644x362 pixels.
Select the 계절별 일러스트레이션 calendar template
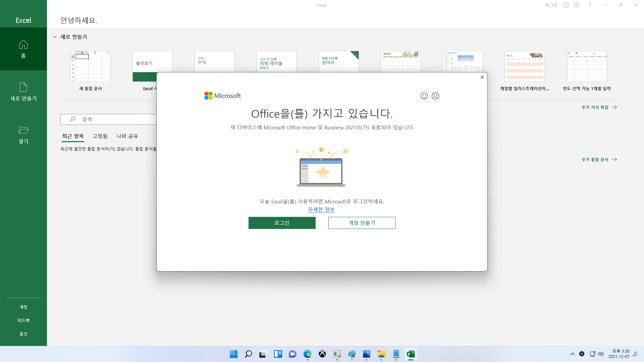click(x=525, y=71)
